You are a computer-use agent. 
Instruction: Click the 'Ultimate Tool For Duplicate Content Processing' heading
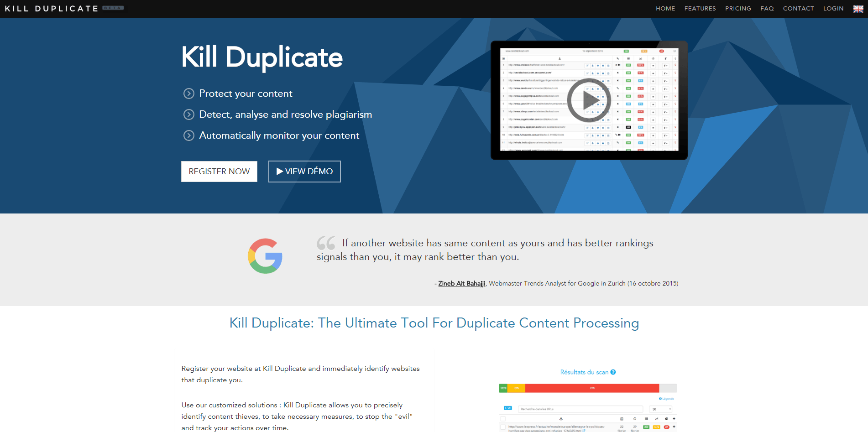click(x=434, y=323)
